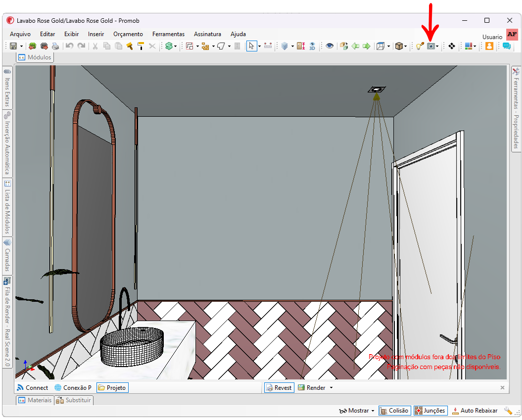Viewport: 522px width, 420px height.
Task: Switch to the Materiais tab
Action: tap(35, 400)
